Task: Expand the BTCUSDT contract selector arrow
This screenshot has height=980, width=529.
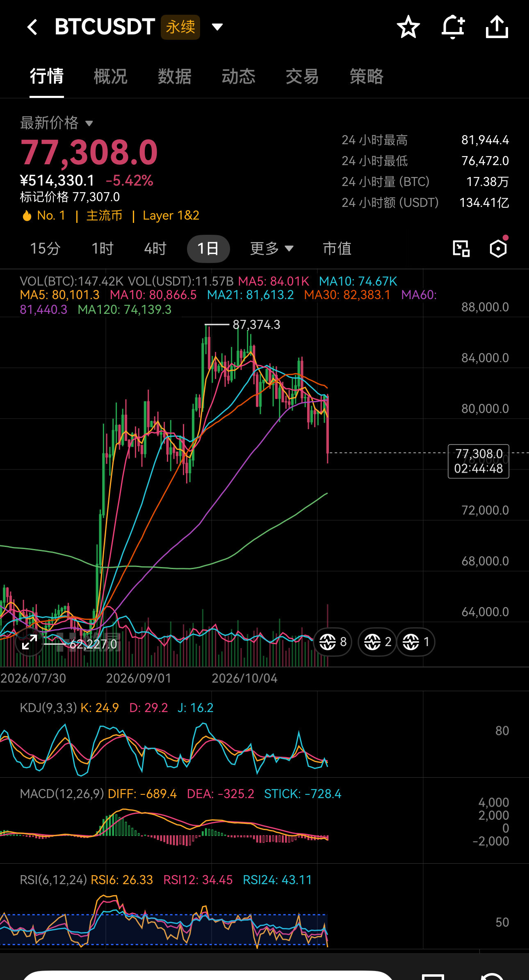Action: 217,27
